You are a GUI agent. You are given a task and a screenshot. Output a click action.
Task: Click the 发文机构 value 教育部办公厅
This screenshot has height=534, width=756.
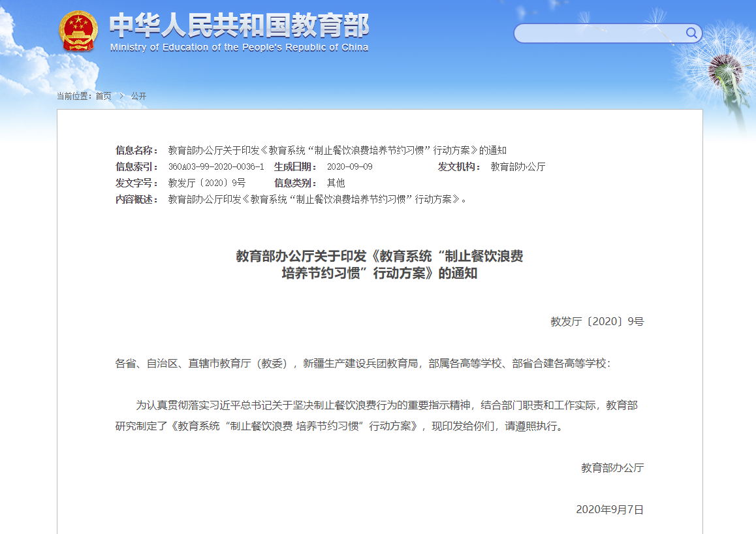[x=518, y=166]
